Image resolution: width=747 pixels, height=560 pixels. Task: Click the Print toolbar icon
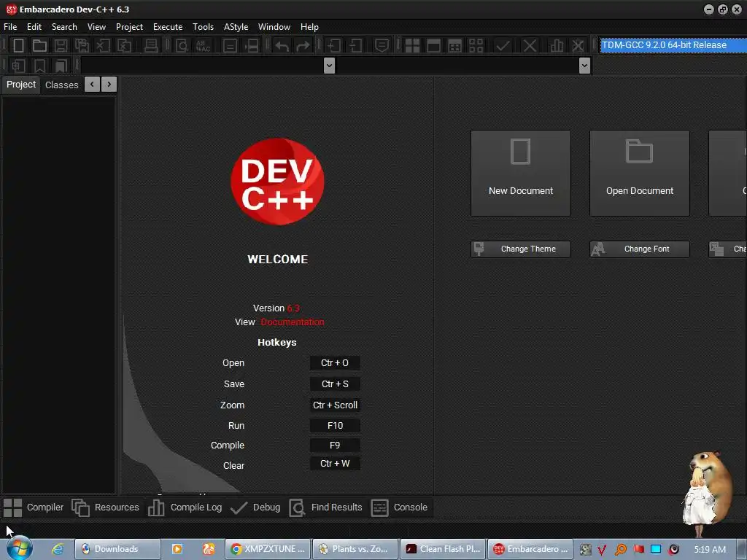click(151, 46)
